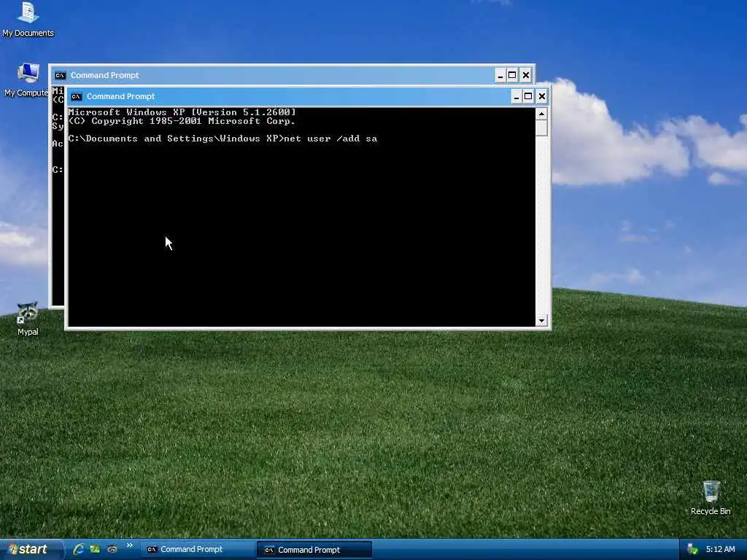Launch Internet Explorer from Quick Launch
Viewport: 747px width, 560px height.
click(x=79, y=549)
